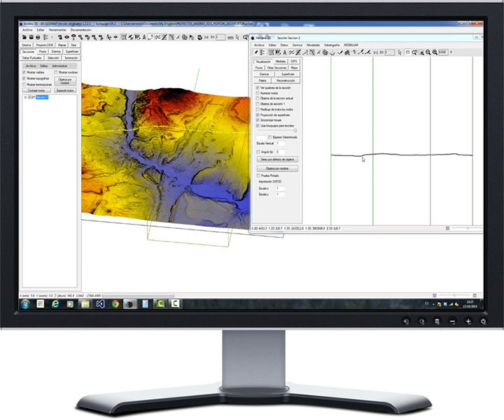The width and height of the screenshot is (504, 420).
Task: Click the Expandir todos button
Action: point(65,90)
